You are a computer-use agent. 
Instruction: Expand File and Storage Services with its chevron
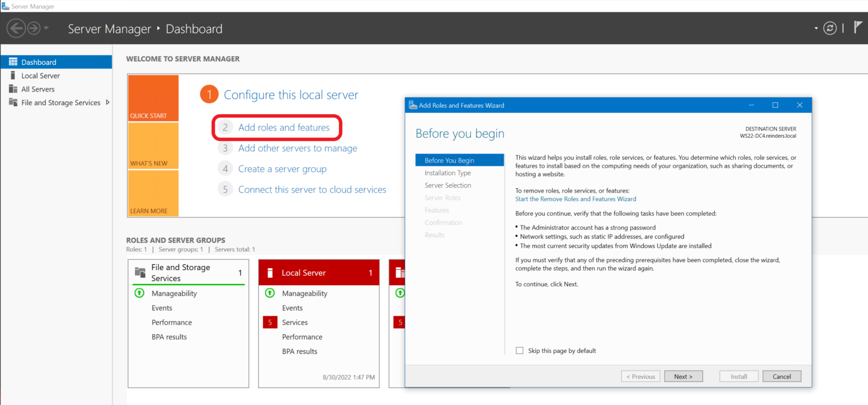(107, 102)
